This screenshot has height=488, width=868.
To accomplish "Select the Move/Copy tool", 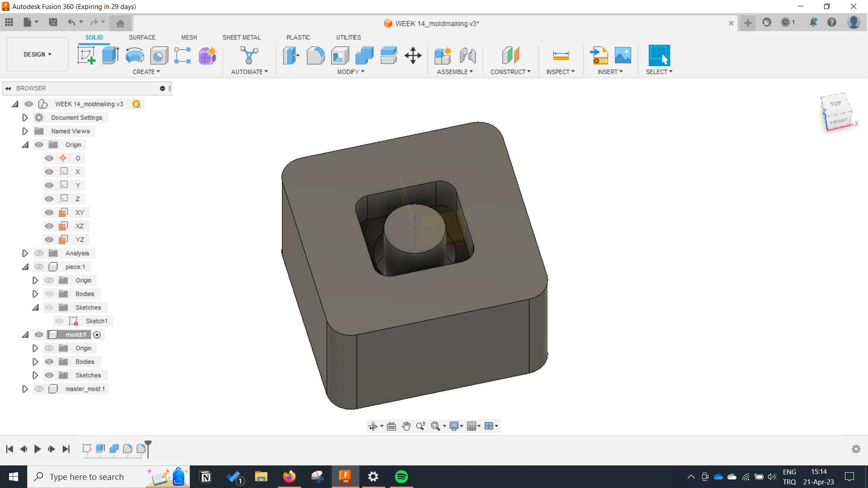I will click(413, 56).
